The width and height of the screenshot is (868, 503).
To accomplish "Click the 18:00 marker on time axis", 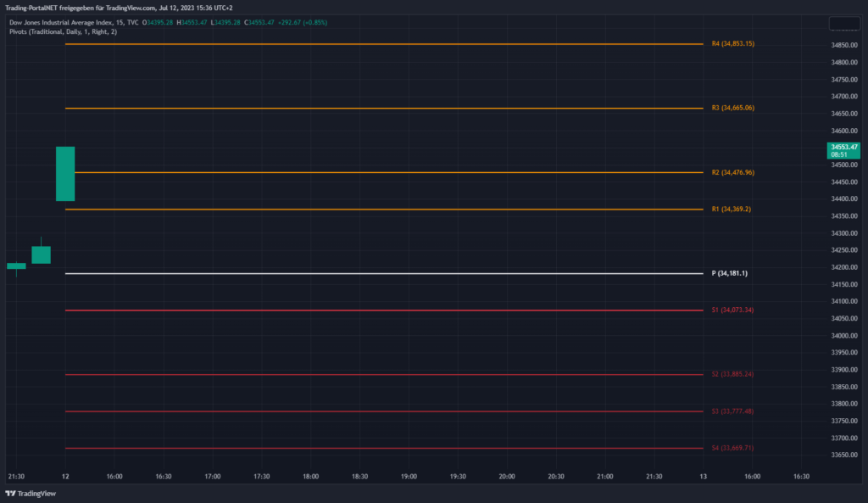I will [311, 477].
